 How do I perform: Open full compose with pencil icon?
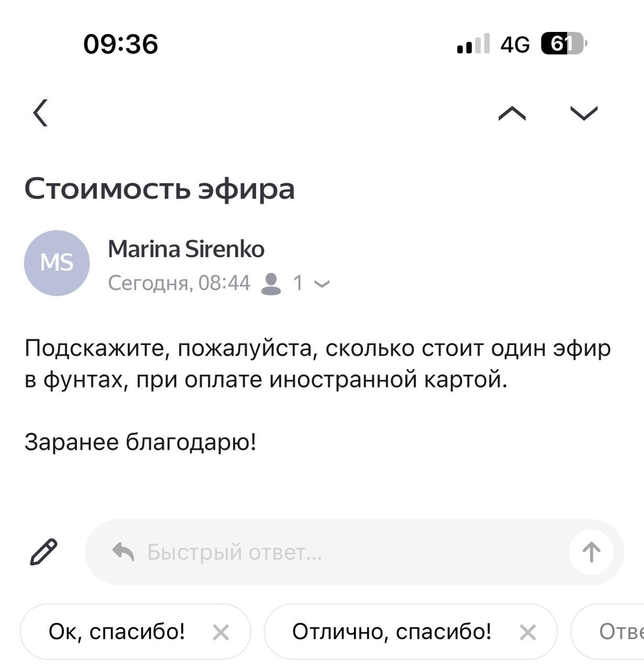click(x=44, y=552)
